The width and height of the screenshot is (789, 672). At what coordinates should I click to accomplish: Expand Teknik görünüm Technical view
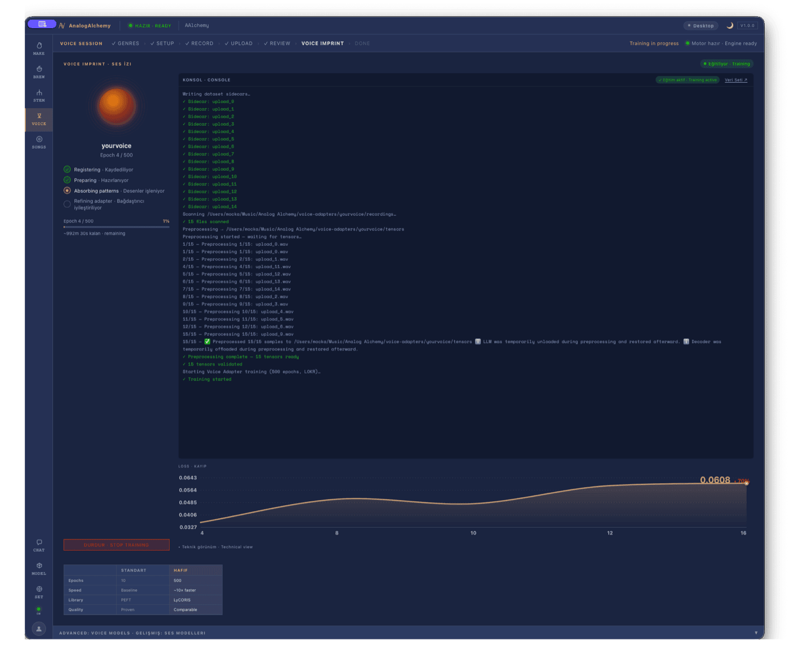[x=215, y=547]
